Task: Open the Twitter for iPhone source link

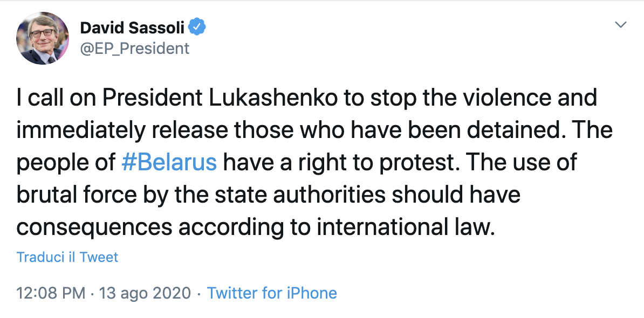Action: tap(272, 293)
